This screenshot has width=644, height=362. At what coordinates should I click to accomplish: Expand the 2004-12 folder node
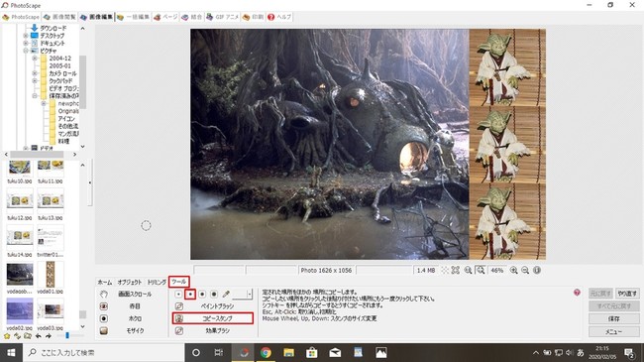35,59
